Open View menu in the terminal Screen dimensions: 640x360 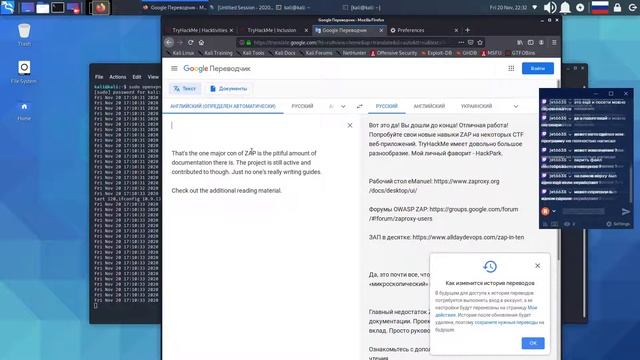click(x=153, y=77)
